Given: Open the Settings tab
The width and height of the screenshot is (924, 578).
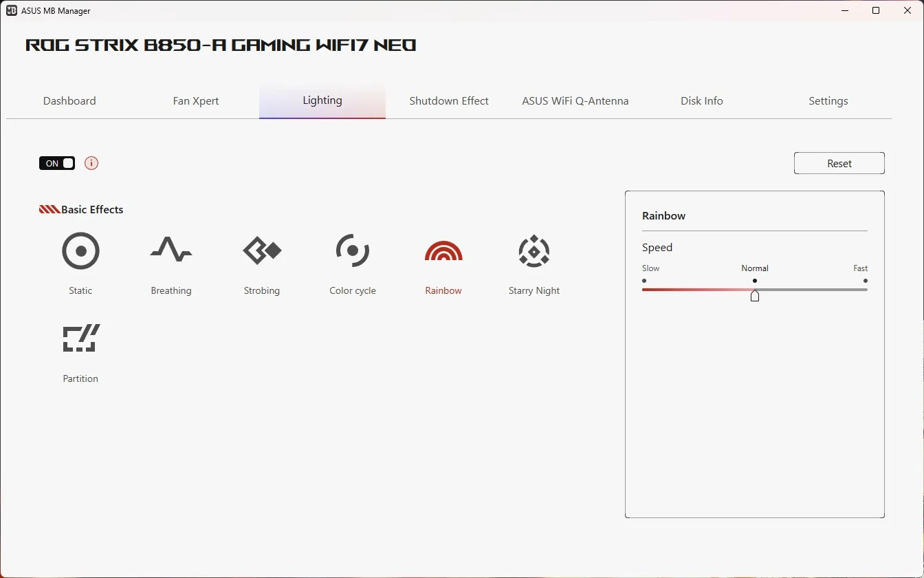Looking at the screenshot, I should [x=828, y=100].
